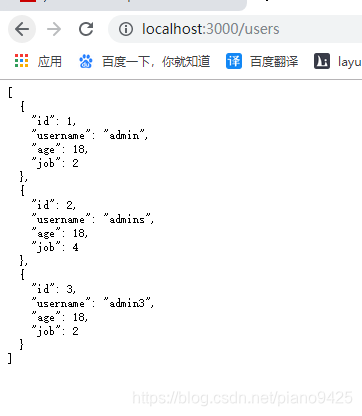
Task: Select "job": 2 under username admin3
Action: click(x=55, y=331)
